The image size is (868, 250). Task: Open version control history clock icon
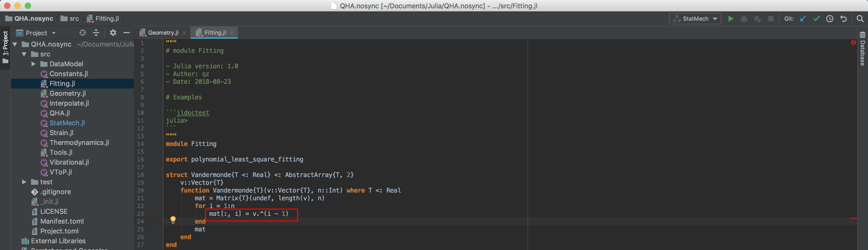[x=830, y=19]
